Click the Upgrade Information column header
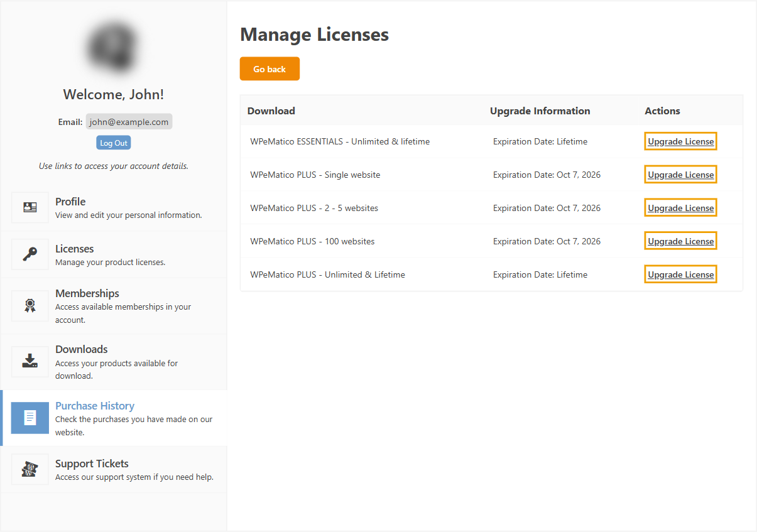This screenshot has height=532, width=757. coord(540,111)
